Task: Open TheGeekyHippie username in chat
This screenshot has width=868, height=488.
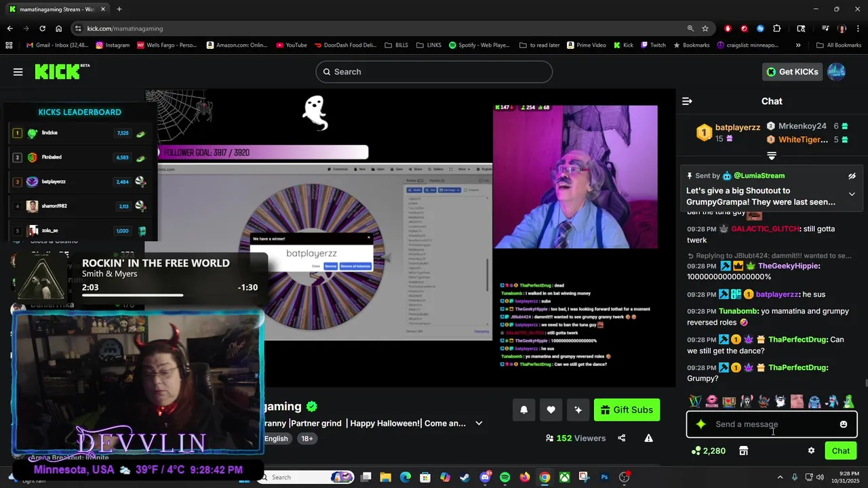Action: [789, 266]
